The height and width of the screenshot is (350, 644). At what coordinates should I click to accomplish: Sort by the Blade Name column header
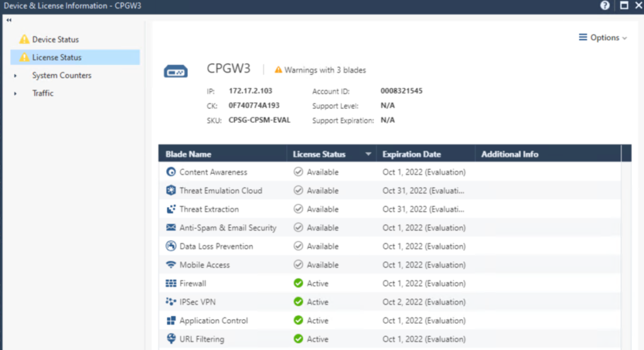[x=188, y=155]
